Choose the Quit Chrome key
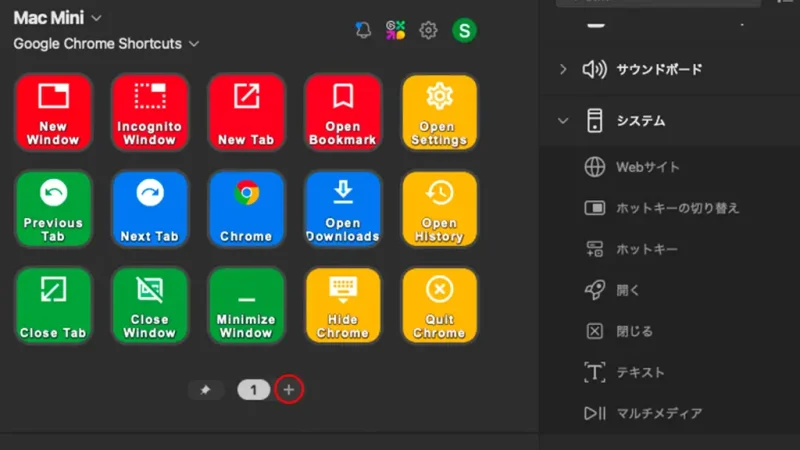Screen dimensions: 800x450 click(439, 305)
